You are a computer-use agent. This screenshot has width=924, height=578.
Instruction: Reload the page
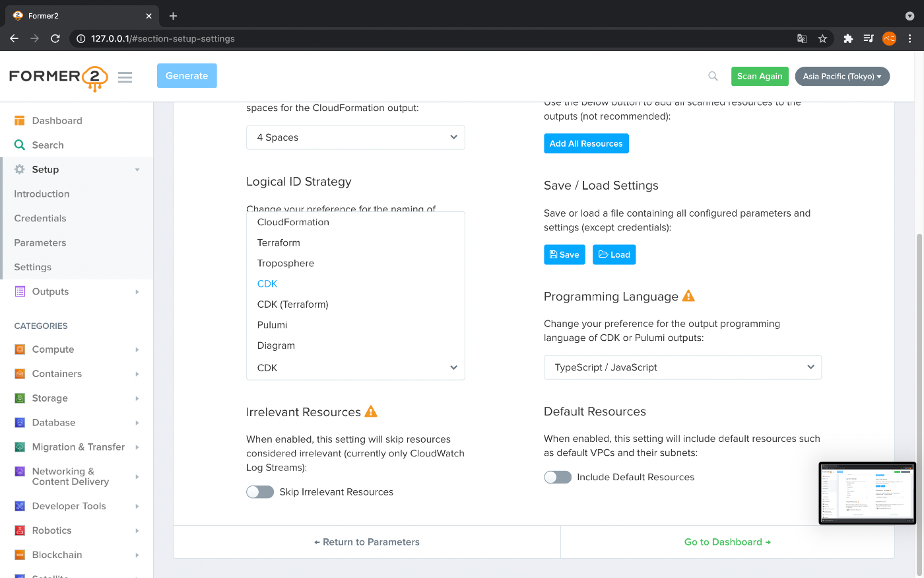tap(55, 38)
